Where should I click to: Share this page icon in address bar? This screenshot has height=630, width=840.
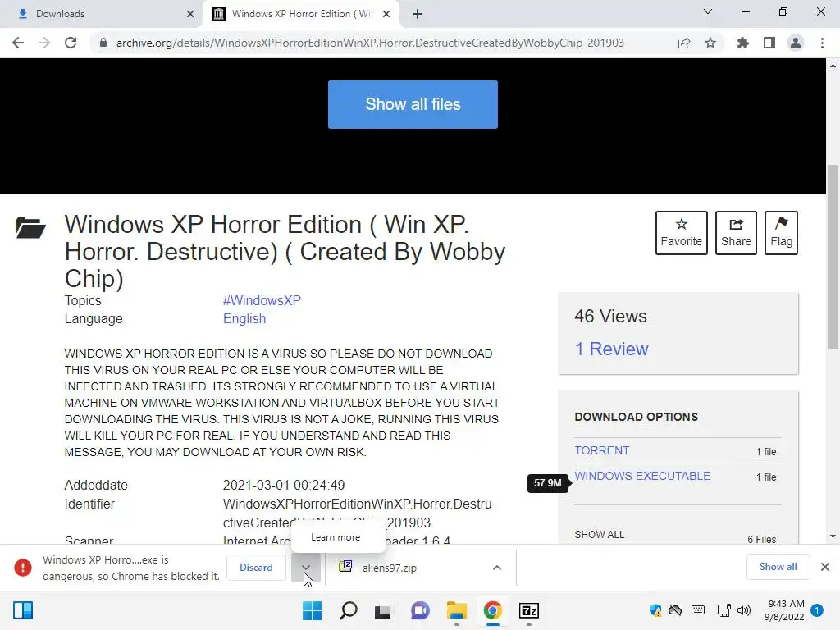point(684,43)
